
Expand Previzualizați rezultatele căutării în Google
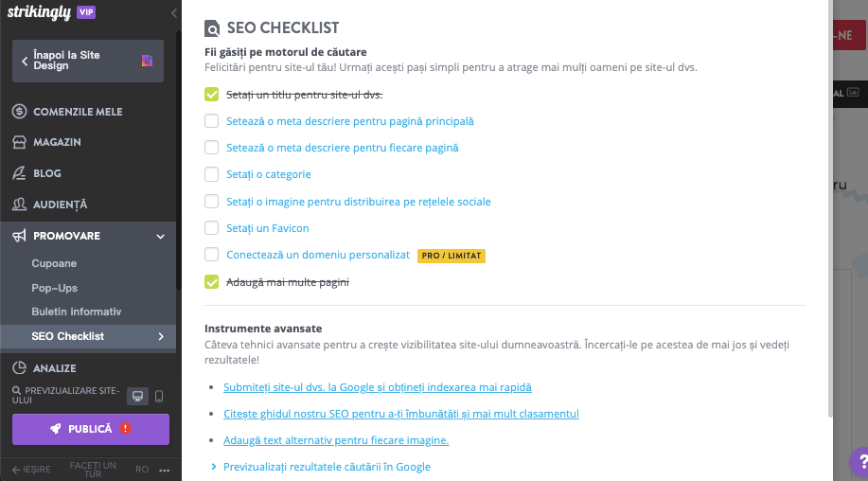[x=321, y=467]
